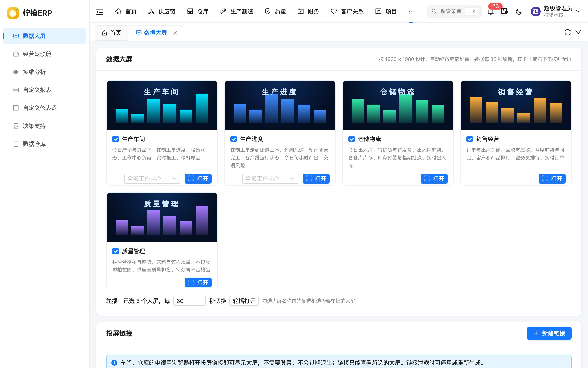Click the carousel seconds input showing 60

[x=189, y=301]
